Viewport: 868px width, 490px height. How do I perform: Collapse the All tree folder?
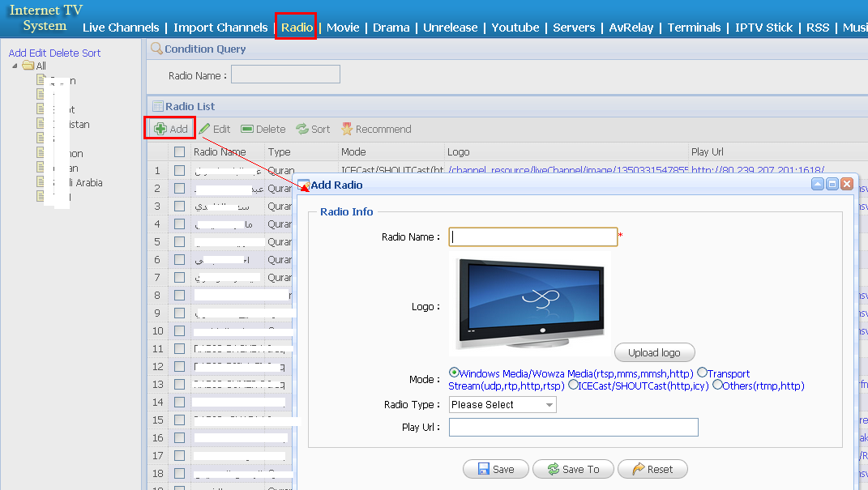point(15,66)
